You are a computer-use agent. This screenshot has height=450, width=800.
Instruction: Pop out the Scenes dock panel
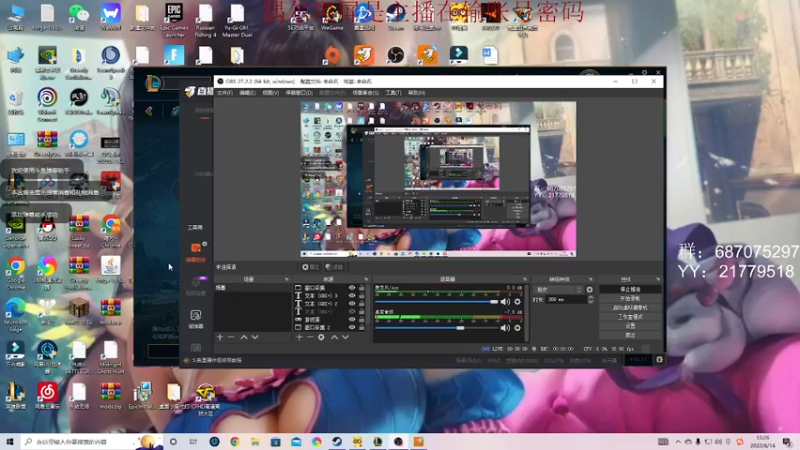click(x=286, y=280)
